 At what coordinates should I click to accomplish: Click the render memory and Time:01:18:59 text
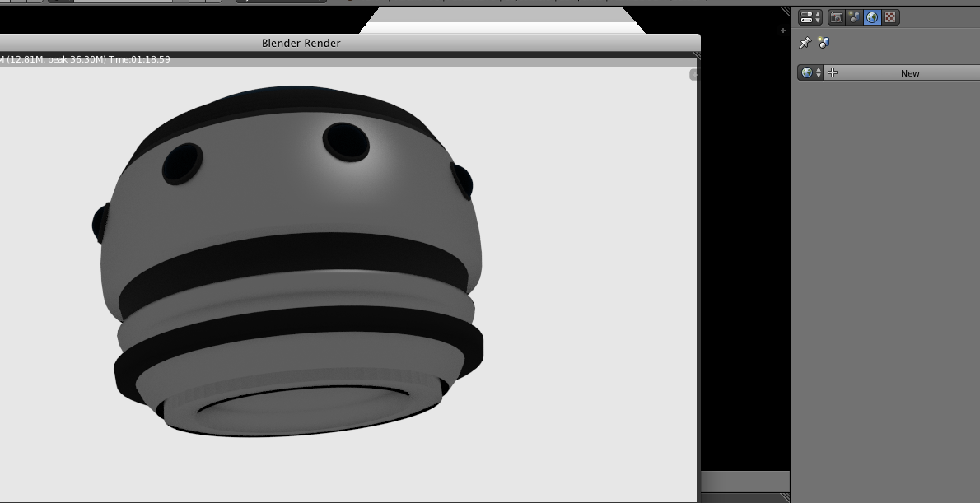[85, 59]
